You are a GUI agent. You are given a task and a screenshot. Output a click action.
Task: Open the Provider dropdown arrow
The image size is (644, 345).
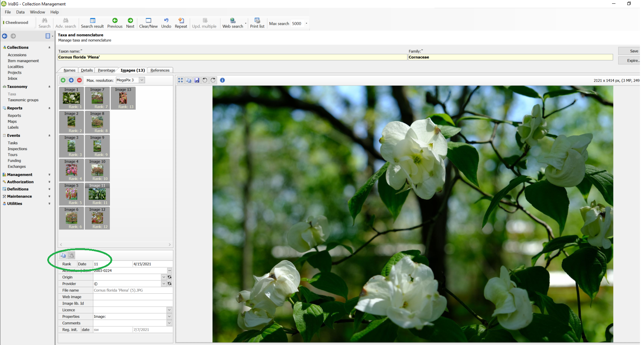coord(164,284)
